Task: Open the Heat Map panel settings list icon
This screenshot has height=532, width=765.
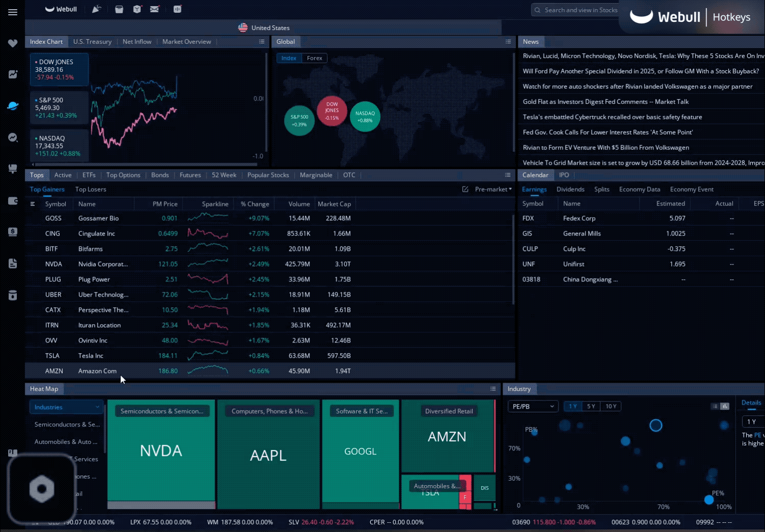Action: coord(493,388)
